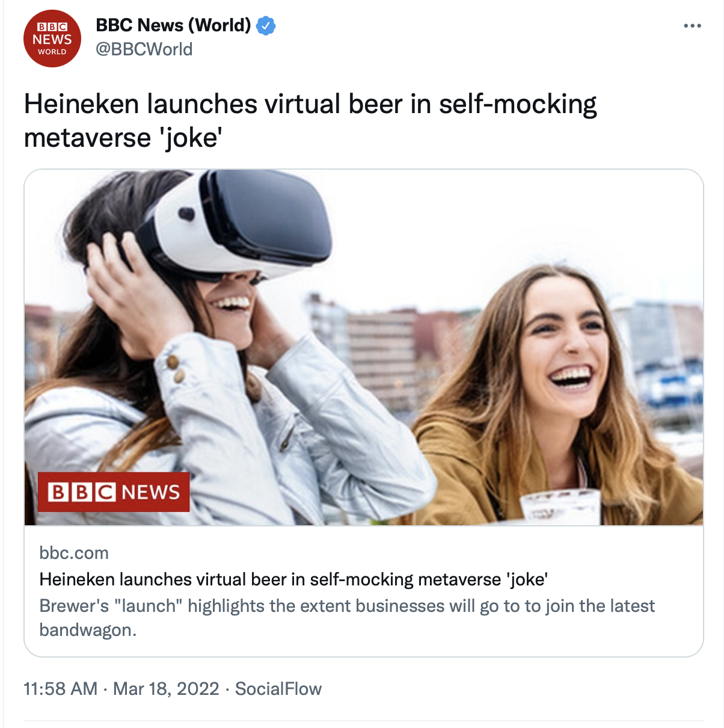Screen dimensions: 724x728
Task: Click the blue verified checkmark badge
Action: pos(266,26)
